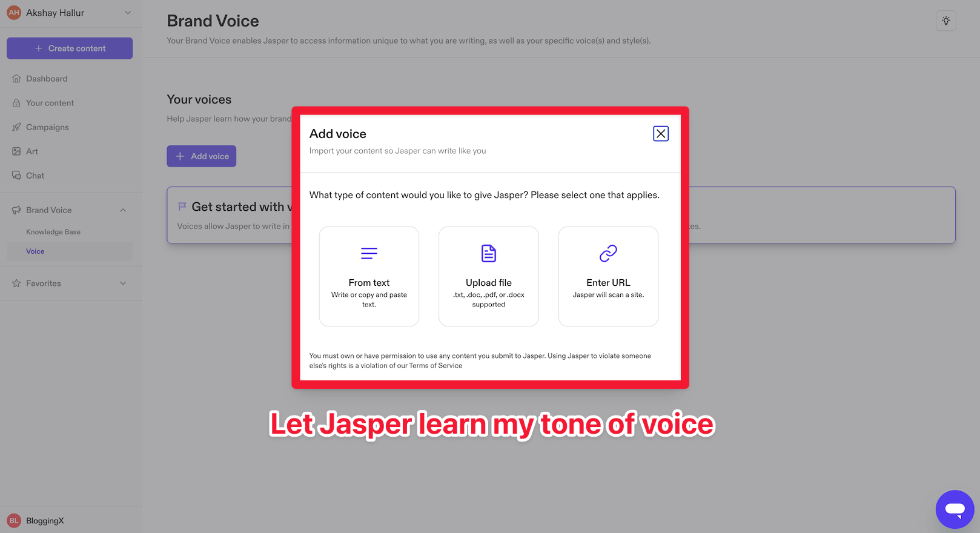Open the chat support bubble

(955, 509)
